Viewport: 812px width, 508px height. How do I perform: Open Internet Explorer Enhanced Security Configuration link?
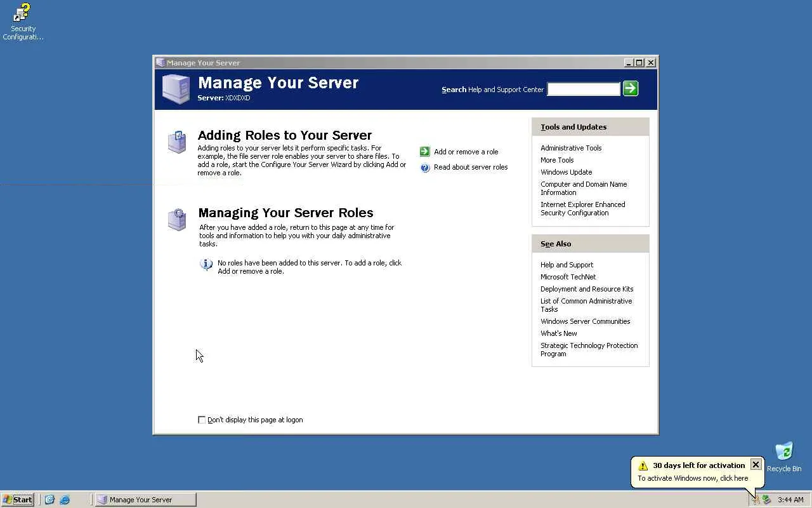pyautogui.click(x=582, y=209)
